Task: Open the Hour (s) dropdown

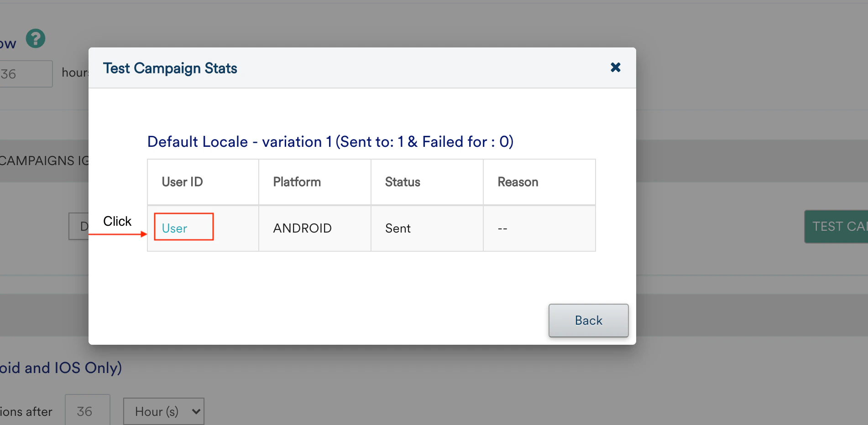Action: coord(163,411)
